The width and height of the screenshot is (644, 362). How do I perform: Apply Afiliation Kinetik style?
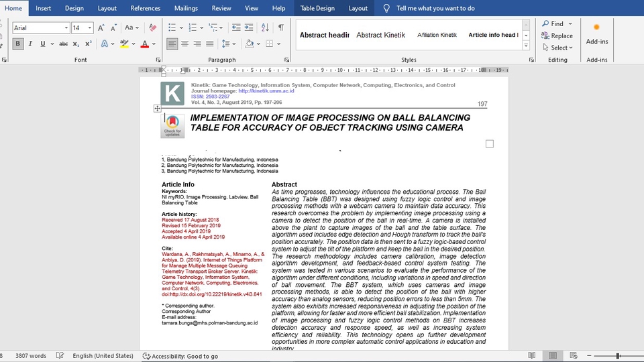tap(437, 35)
